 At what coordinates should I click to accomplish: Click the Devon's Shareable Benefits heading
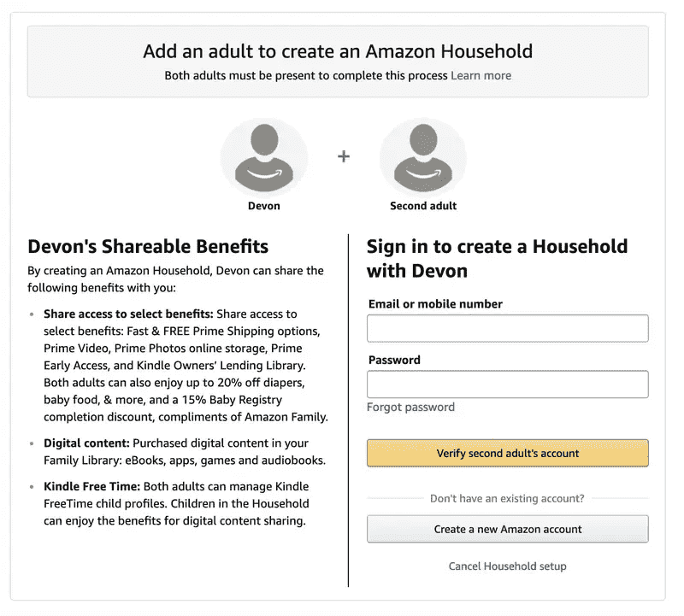pyautogui.click(x=148, y=246)
